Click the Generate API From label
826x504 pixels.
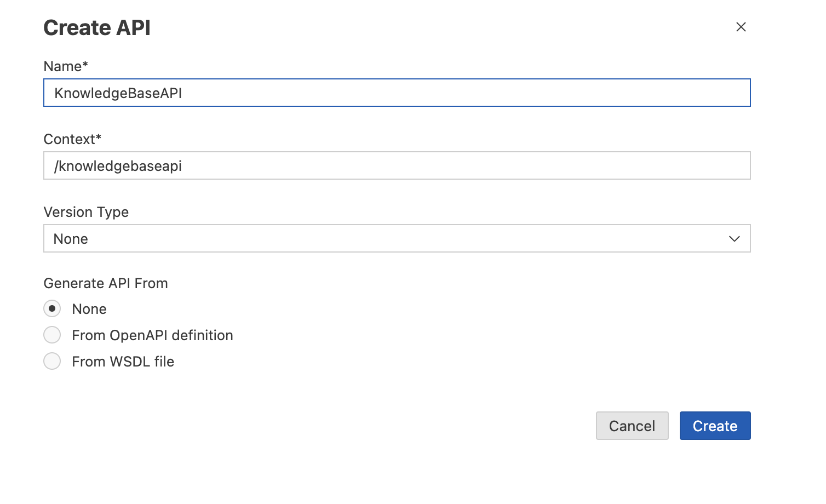point(106,283)
